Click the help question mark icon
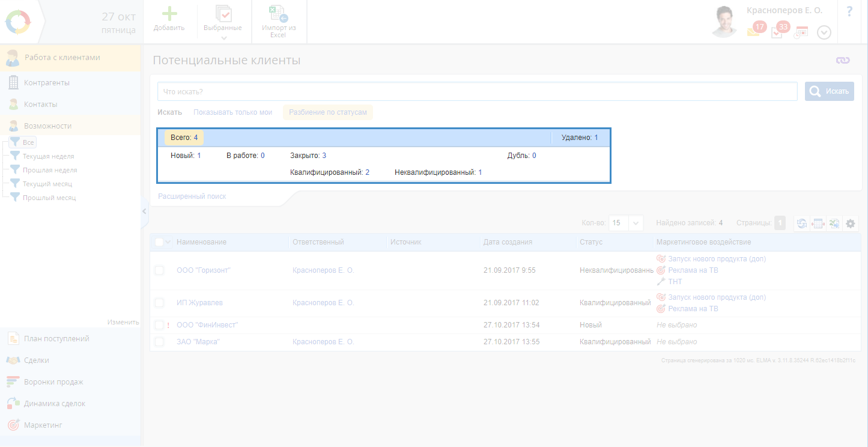868x447 pixels. point(849,11)
